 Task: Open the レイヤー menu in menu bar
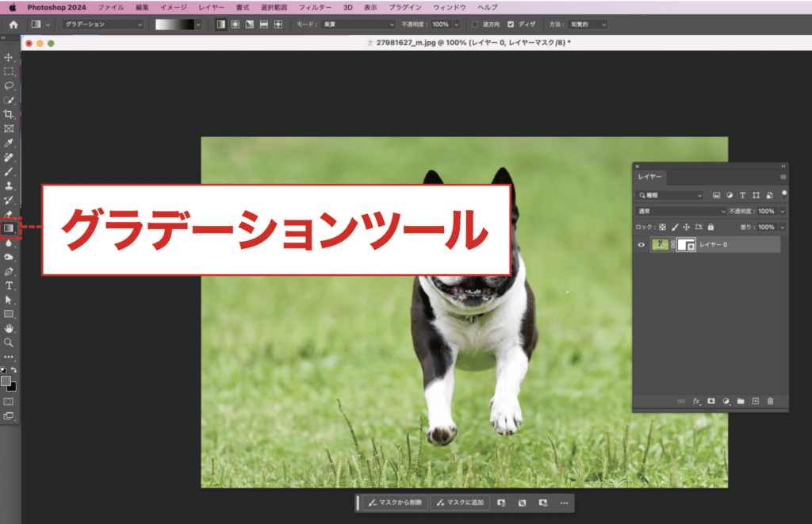pyautogui.click(x=211, y=7)
